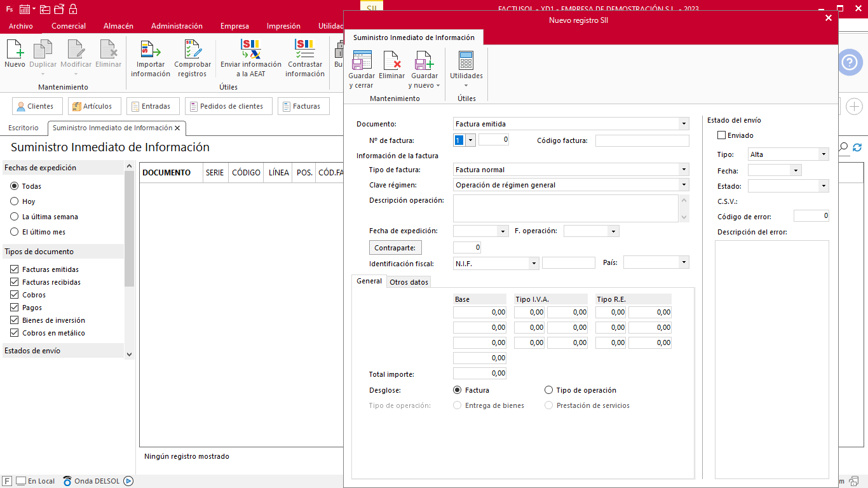Click Enviar información a la AEAT
The image size is (868, 488).
250,50
